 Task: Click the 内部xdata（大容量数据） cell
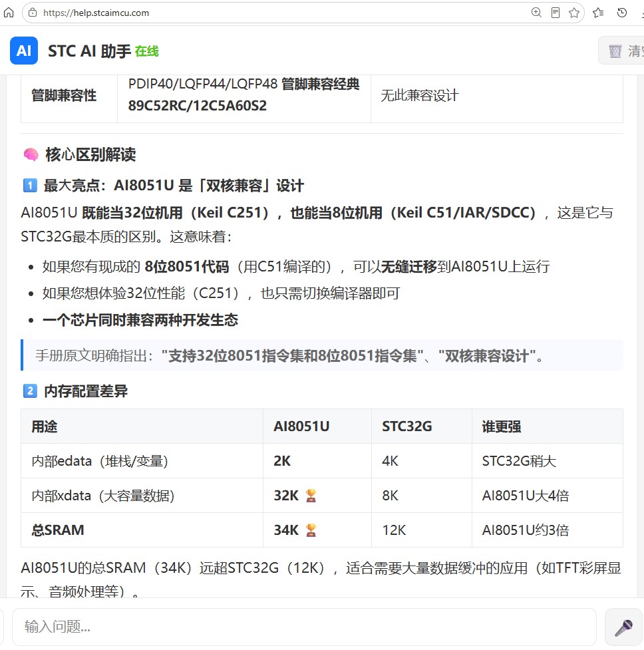pyautogui.click(x=142, y=496)
